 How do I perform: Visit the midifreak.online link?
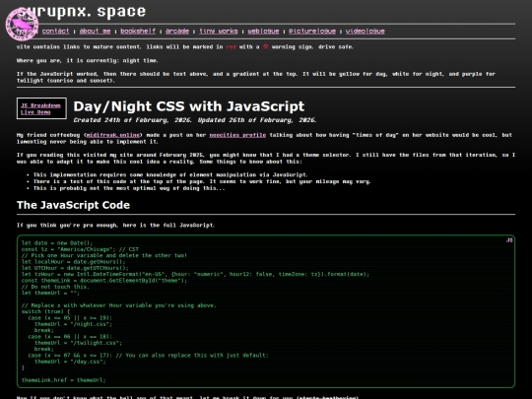(113, 135)
